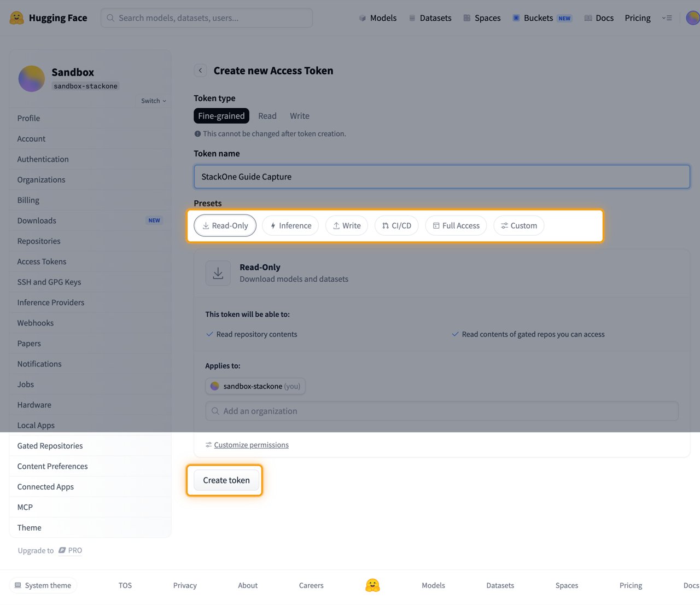Open the System theme selector in the footer

43,585
